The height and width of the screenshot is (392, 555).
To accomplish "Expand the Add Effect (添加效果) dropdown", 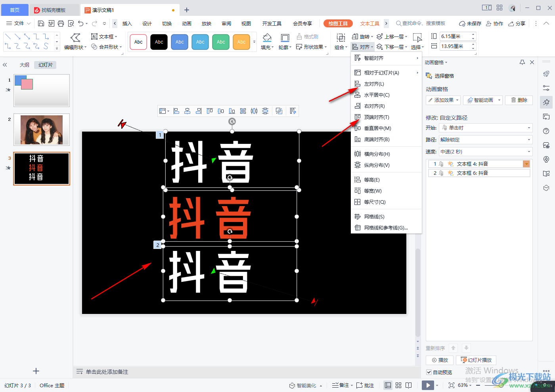I will [443, 100].
